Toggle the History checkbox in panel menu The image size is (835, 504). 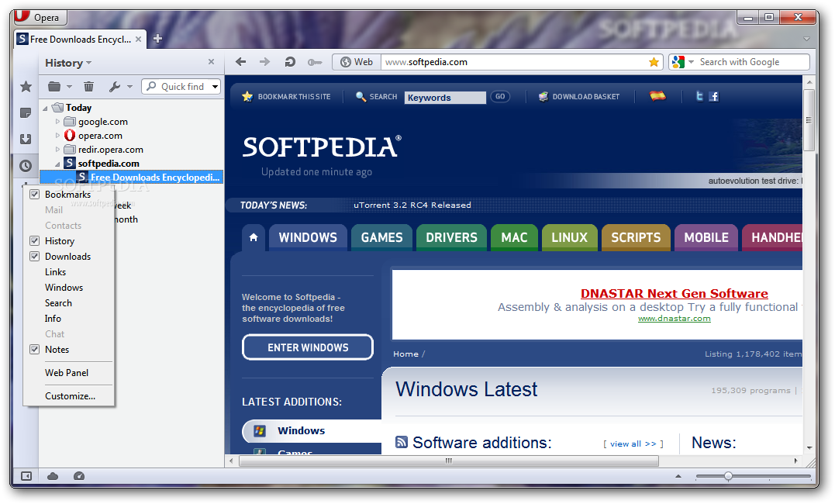point(35,241)
